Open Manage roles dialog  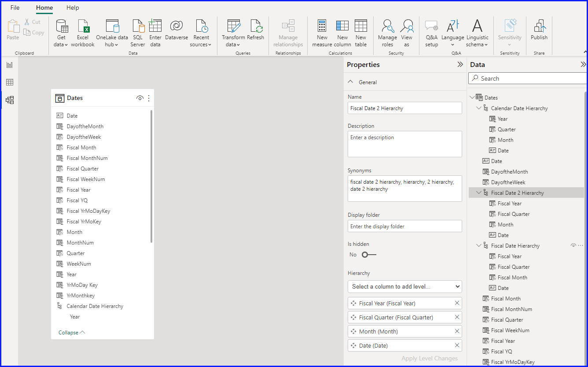[x=388, y=33]
